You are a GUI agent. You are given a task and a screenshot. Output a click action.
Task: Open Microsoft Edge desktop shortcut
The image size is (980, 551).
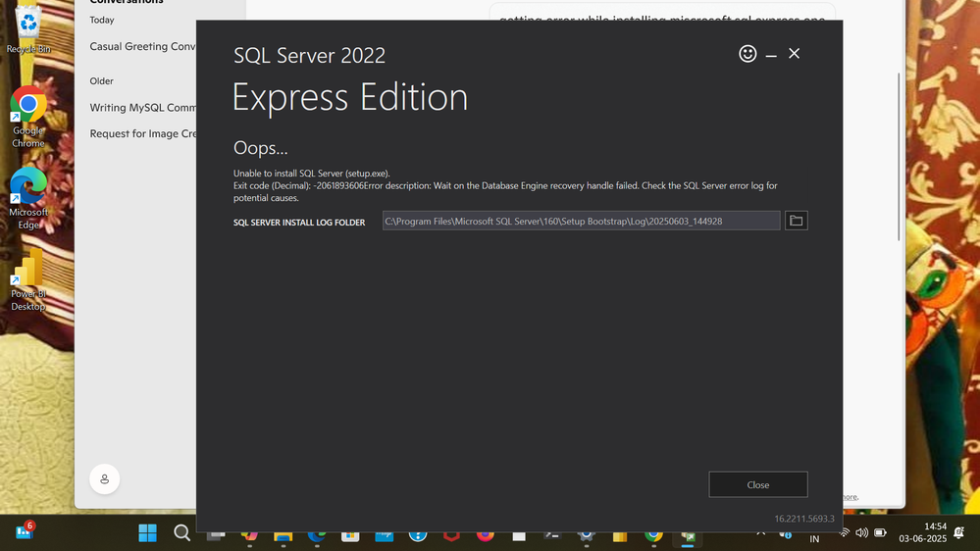28,199
